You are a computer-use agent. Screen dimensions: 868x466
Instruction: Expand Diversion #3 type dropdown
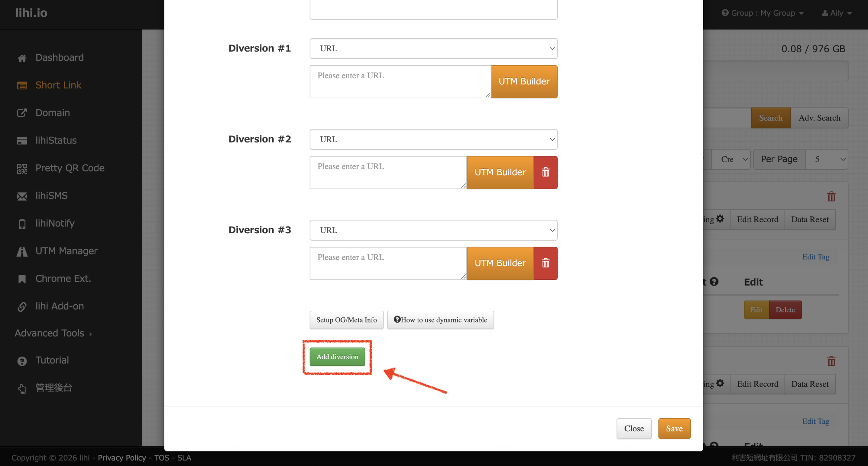433,230
